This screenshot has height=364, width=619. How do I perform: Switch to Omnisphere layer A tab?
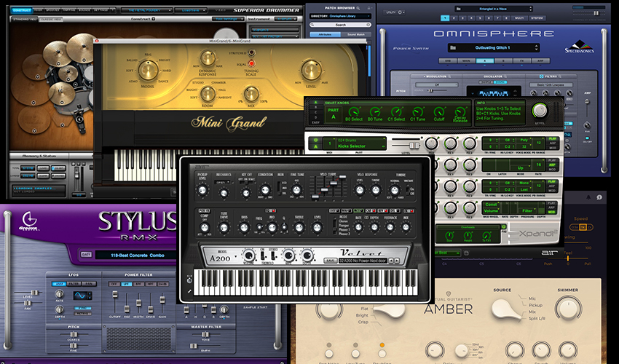[x=485, y=61]
